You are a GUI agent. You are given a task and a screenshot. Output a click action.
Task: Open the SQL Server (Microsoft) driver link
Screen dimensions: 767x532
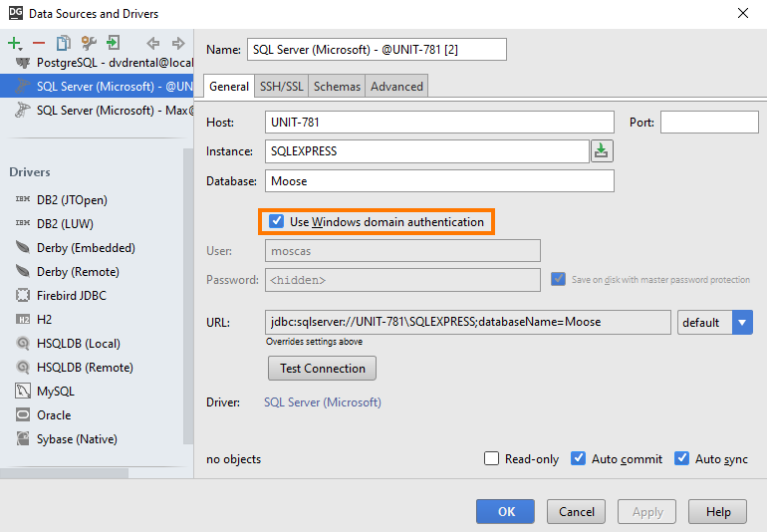[323, 402]
